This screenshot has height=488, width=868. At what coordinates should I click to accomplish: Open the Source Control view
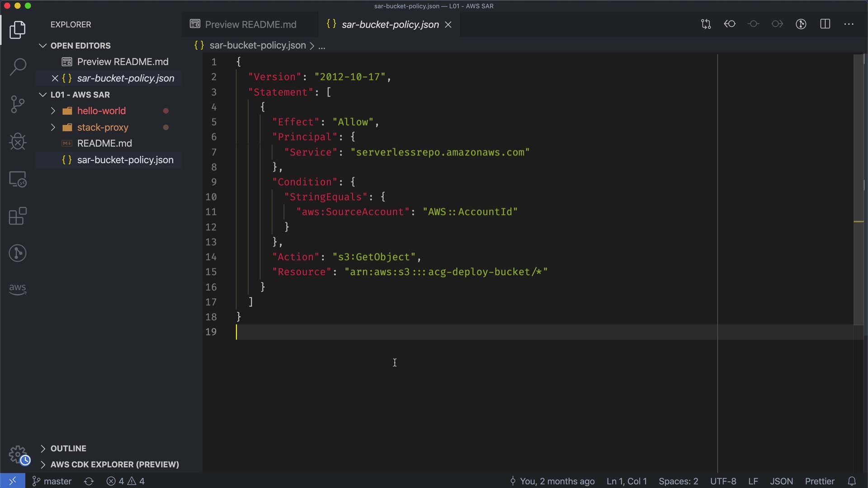18,104
